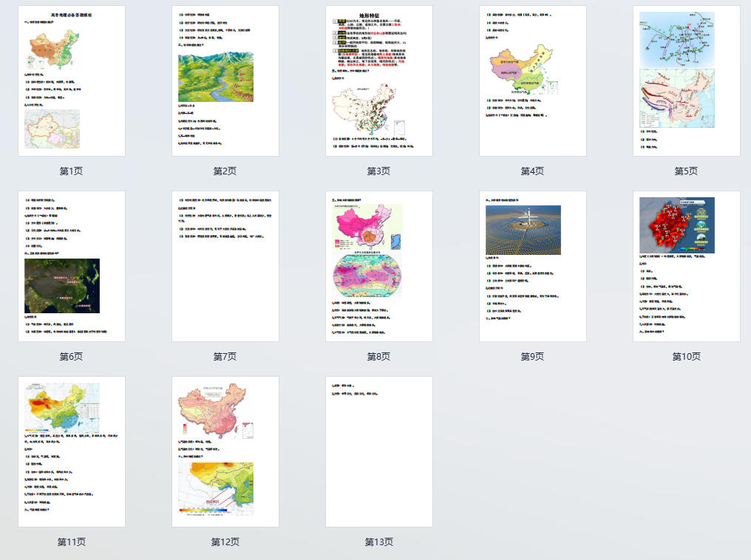
Task: Select the page 1 thumbnail titled 高考地理必备答题模板
Action: point(72,81)
